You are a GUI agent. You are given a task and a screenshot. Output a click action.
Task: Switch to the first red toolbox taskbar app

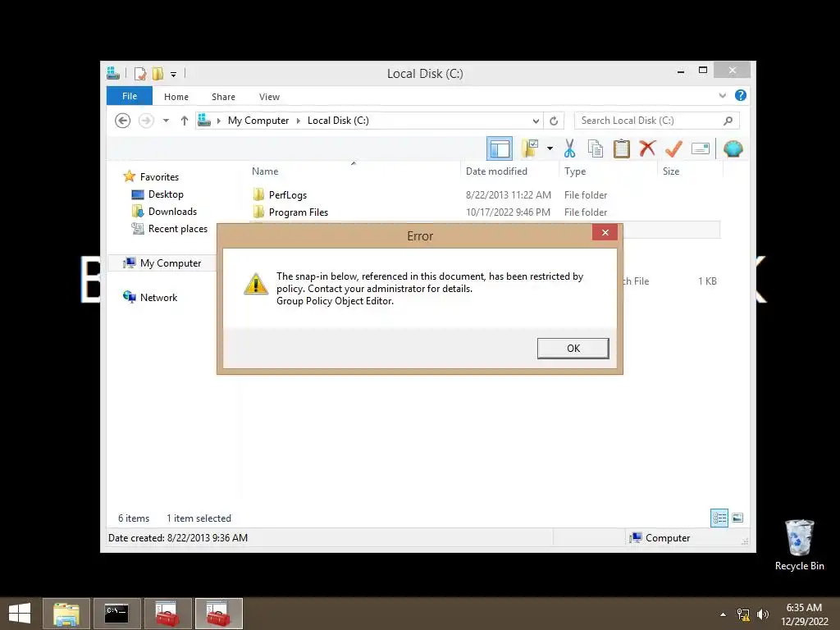[x=167, y=614]
